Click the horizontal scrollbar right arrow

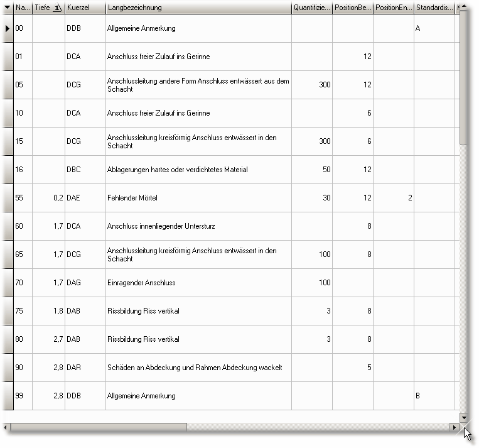454,427
